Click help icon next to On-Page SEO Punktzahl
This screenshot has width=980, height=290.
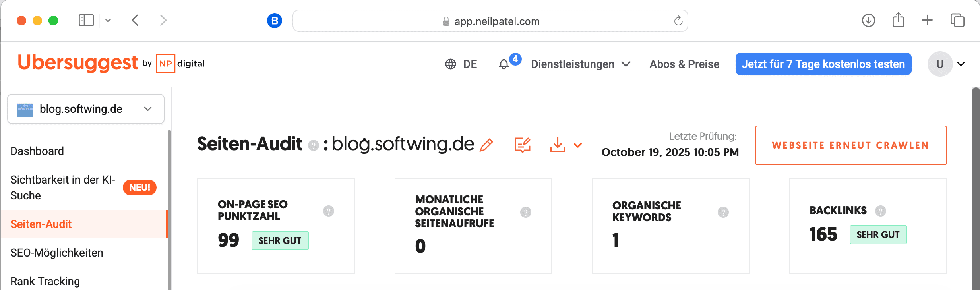coord(329,211)
